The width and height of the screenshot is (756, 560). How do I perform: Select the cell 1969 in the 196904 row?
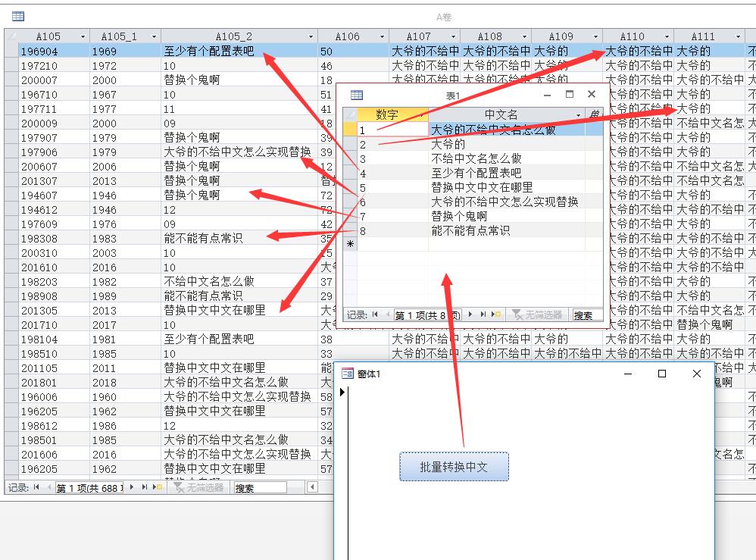(x=125, y=51)
